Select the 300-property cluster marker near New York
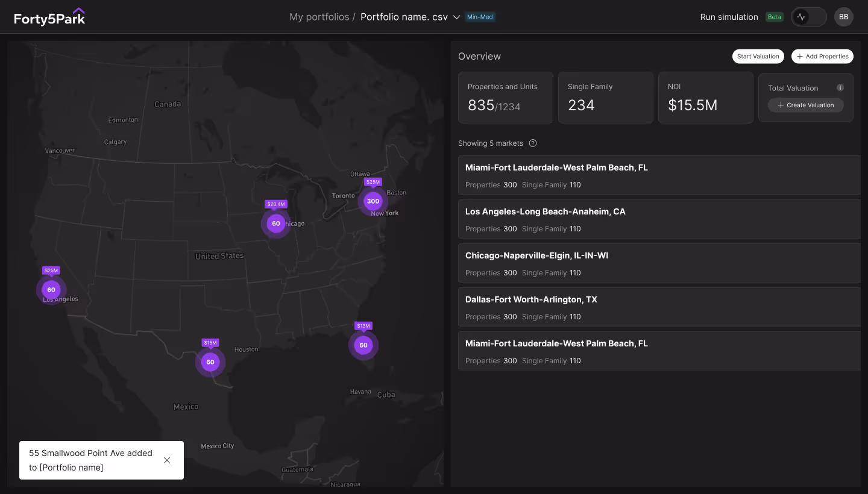The width and height of the screenshot is (868, 494). pyautogui.click(x=373, y=201)
